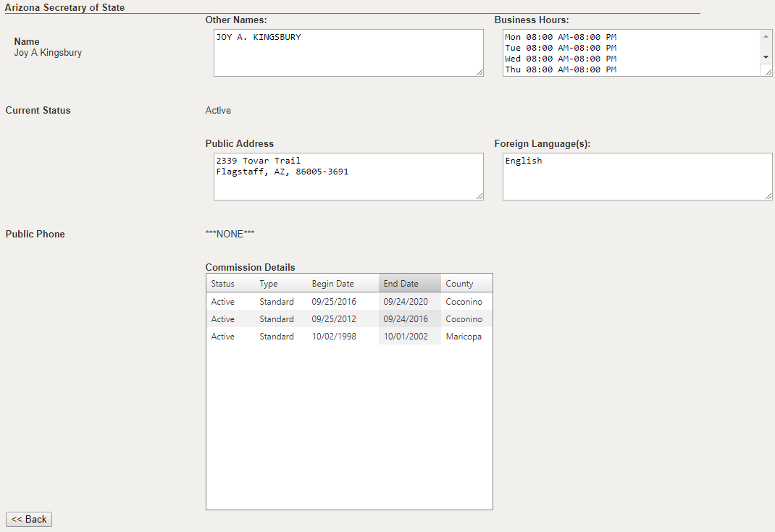Click the << Back button
Image resolution: width=775 pixels, height=532 pixels.
[x=29, y=519]
